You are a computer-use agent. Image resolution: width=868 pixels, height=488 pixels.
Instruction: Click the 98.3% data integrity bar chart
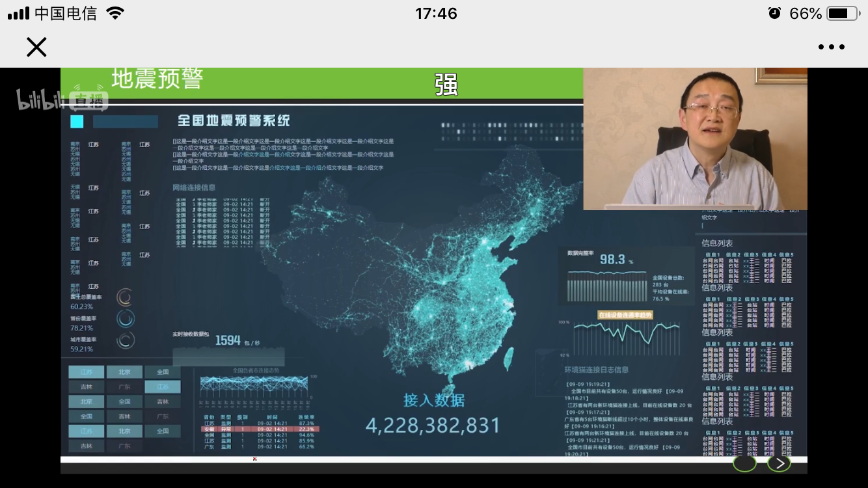(x=606, y=285)
